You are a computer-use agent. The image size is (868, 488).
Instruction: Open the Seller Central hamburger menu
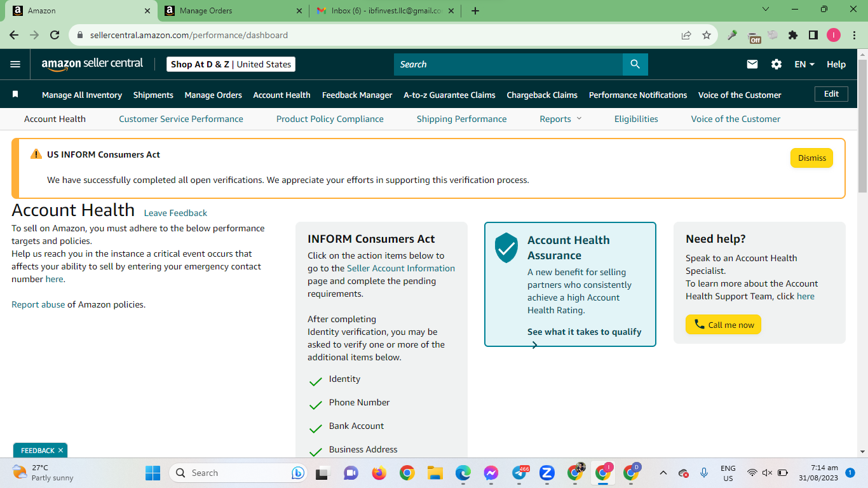coord(15,64)
